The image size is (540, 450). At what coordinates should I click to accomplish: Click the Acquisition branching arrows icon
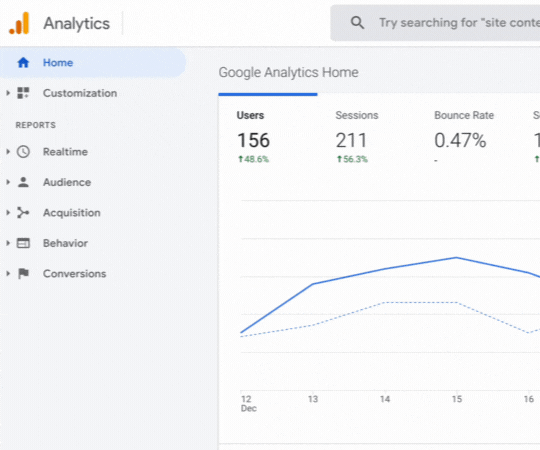pos(23,213)
